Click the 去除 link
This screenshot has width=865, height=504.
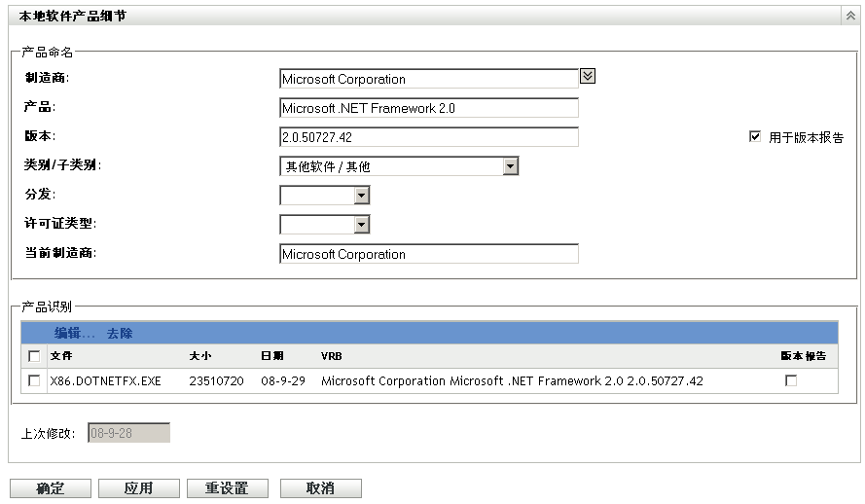[120, 333]
